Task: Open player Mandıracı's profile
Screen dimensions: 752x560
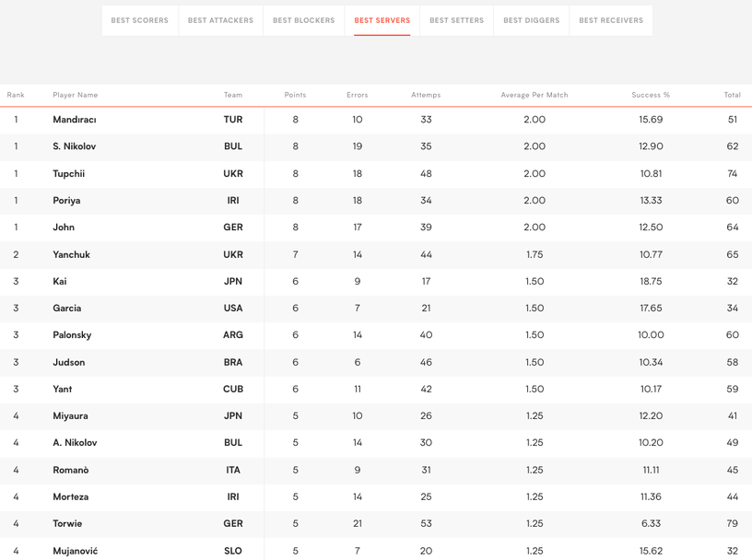Action: click(x=75, y=120)
